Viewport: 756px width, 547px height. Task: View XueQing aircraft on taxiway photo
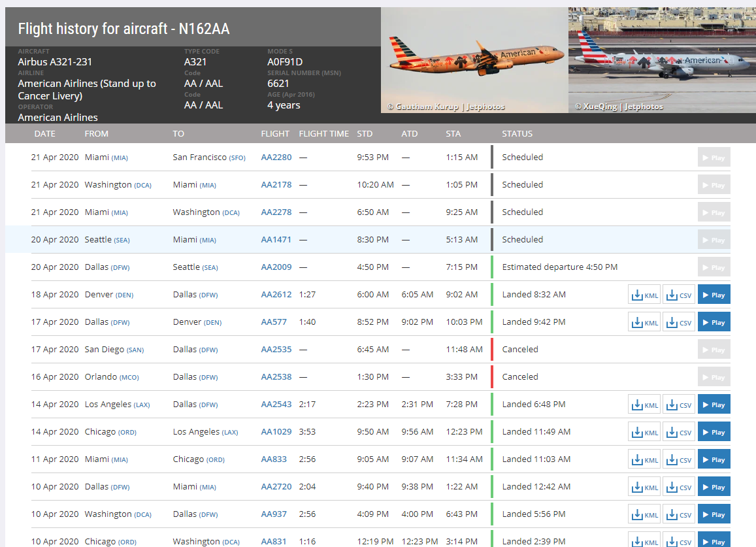coord(662,60)
